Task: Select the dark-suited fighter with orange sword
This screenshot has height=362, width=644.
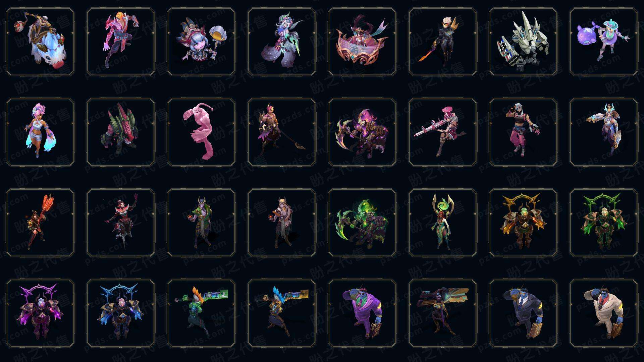Action: tap(443, 42)
